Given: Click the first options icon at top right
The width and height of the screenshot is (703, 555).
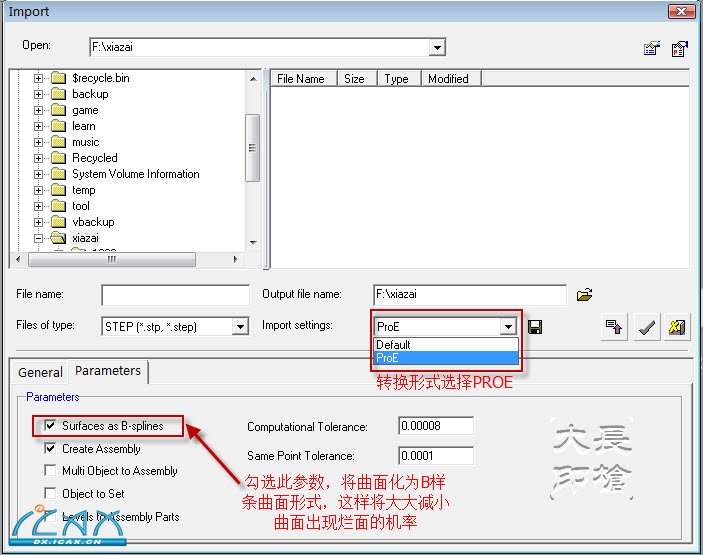Looking at the screenshot, I should [x=651, y=48].
